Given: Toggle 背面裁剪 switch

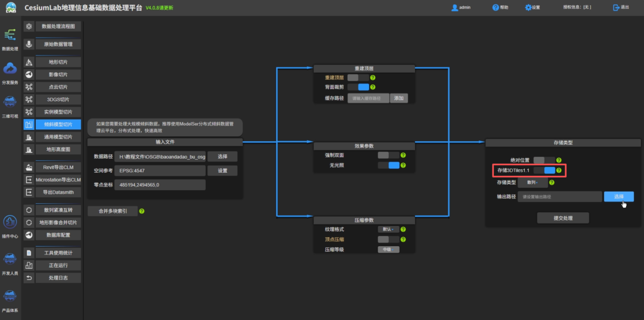Looking at the screenshot, I should [x=358, y=87].
